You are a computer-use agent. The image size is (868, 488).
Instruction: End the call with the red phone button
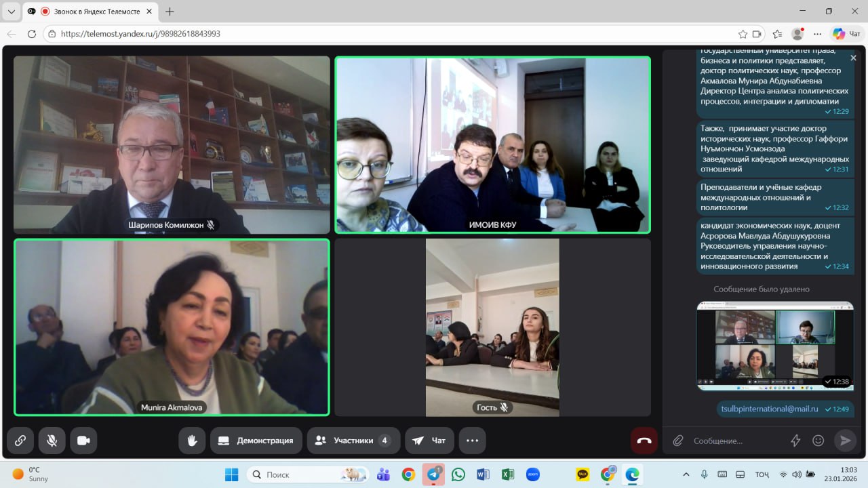[644, 441]
